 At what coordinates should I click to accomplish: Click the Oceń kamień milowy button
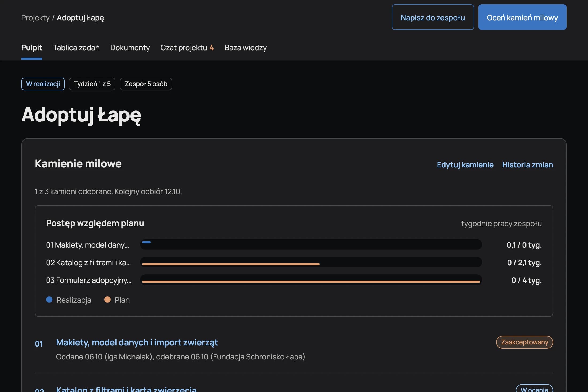click(522, 17)
